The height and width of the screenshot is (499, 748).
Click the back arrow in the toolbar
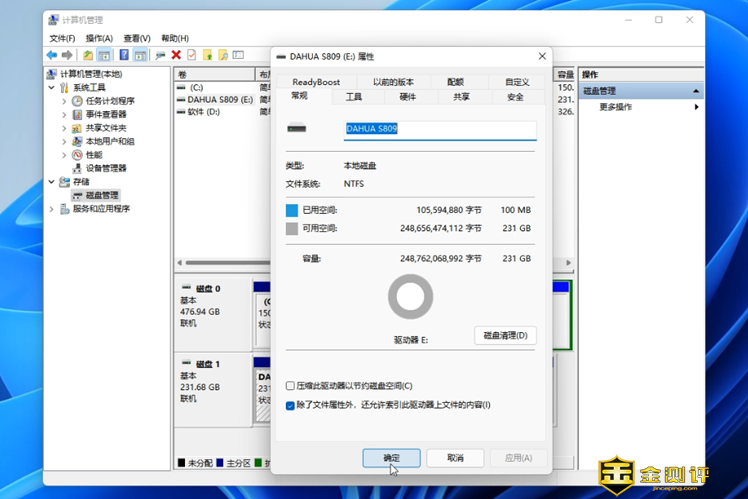[x=52, y=55]
